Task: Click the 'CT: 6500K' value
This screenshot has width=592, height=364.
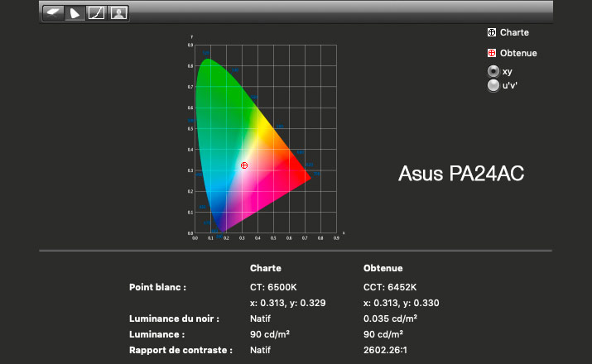Action: [273, 287]
